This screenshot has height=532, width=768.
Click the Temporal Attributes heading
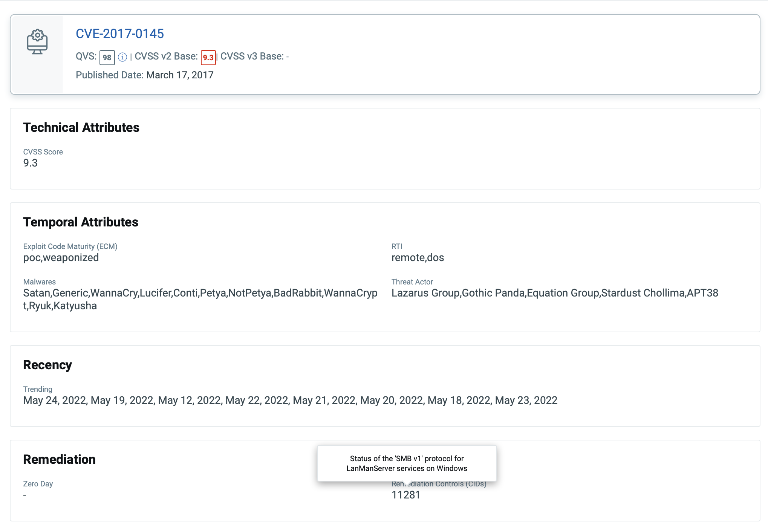(80, 222)
